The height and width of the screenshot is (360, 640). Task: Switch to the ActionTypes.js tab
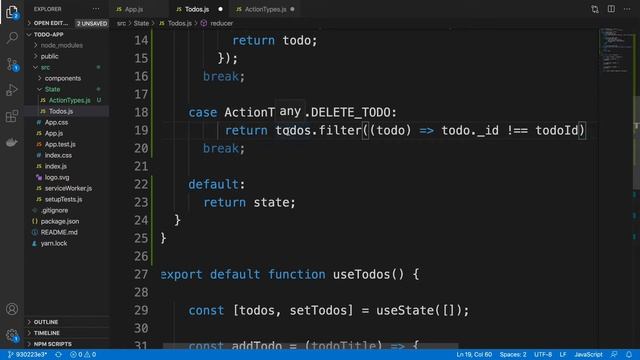click(265, 9)
